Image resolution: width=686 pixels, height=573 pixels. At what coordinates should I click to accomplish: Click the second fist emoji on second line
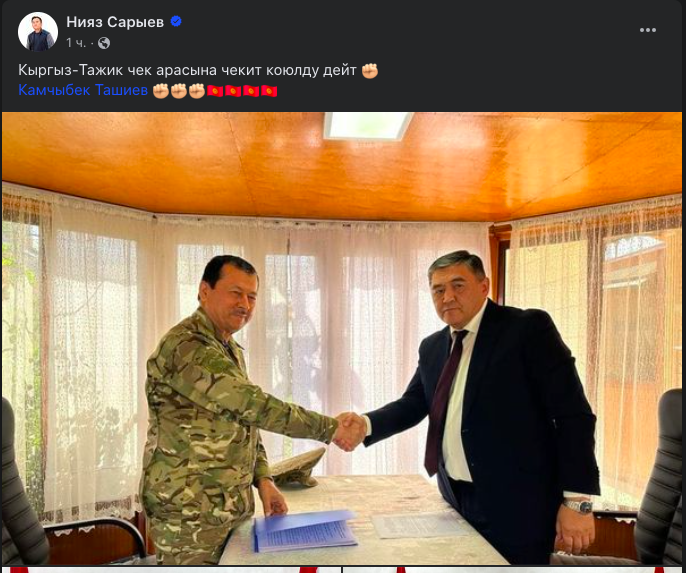coord(179,91)
